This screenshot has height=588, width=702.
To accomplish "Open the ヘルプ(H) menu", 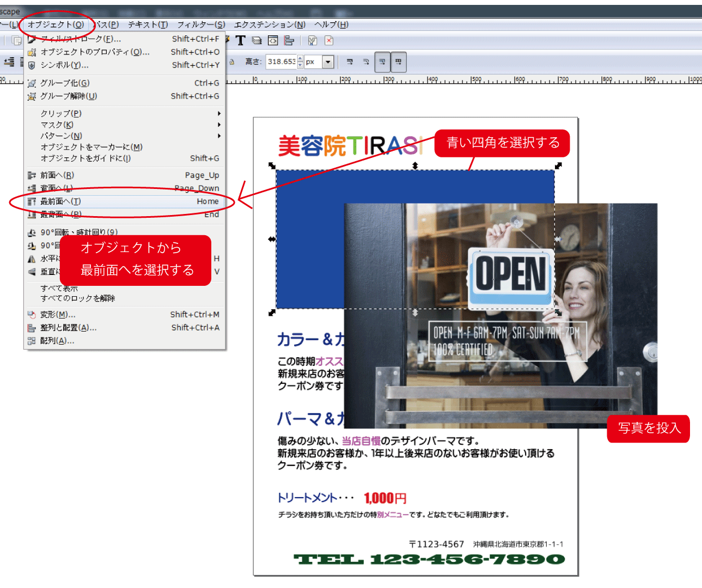I will click(331, 24).
